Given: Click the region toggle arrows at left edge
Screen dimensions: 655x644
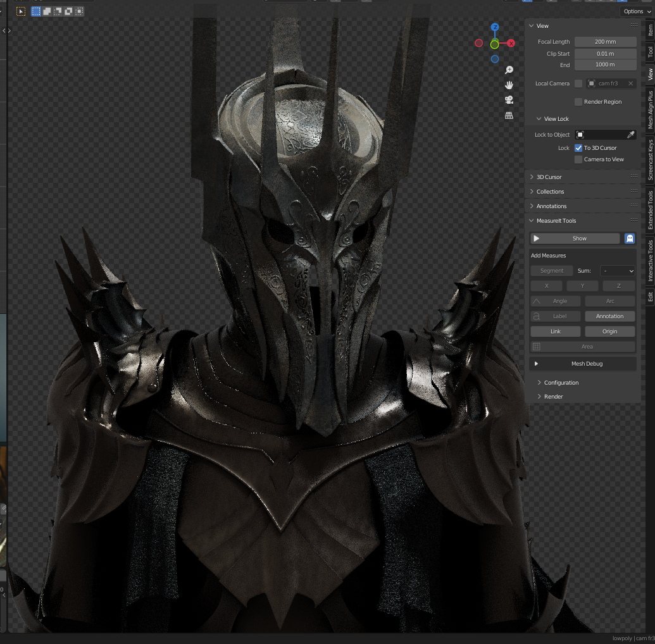Looking at the screenshot, I should point(6,30).
